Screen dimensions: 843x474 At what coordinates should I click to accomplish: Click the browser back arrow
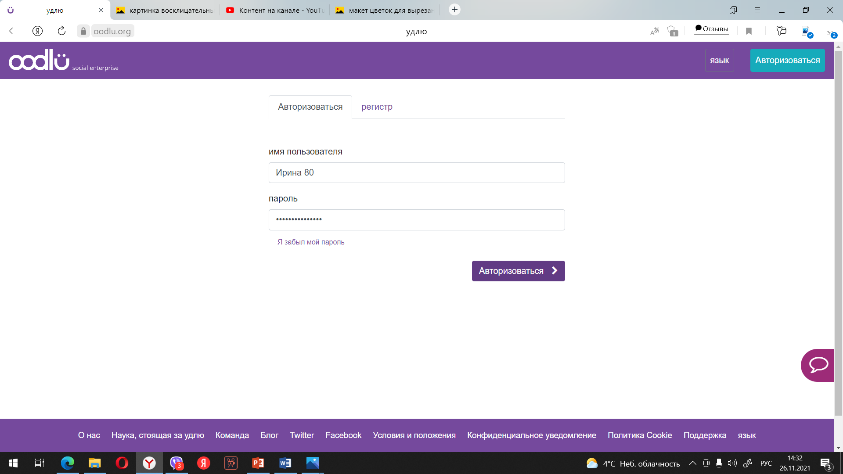[11, 31]
